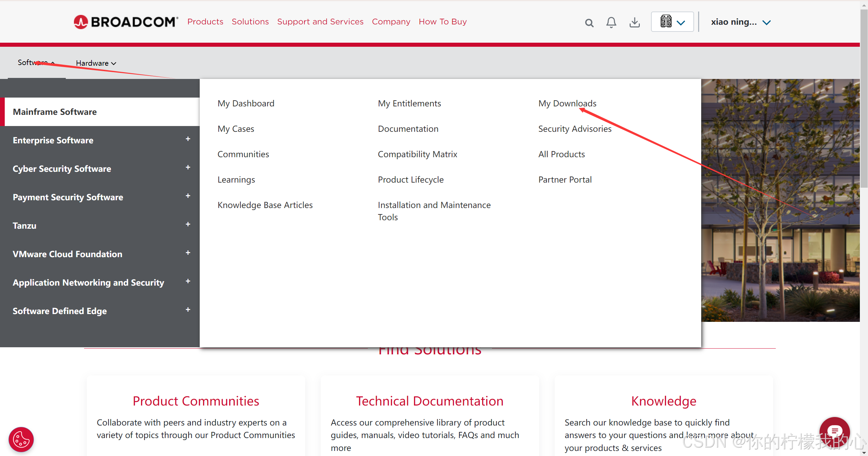Viewport: 868px width, 456px height.
Task: Open Product Communities card heading
Action: tap(196, 401)
